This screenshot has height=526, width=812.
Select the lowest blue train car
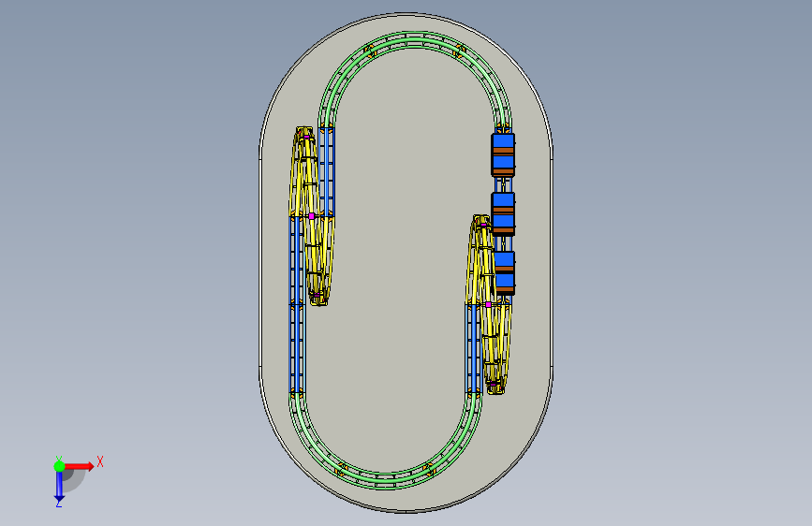tap(505, 273)
